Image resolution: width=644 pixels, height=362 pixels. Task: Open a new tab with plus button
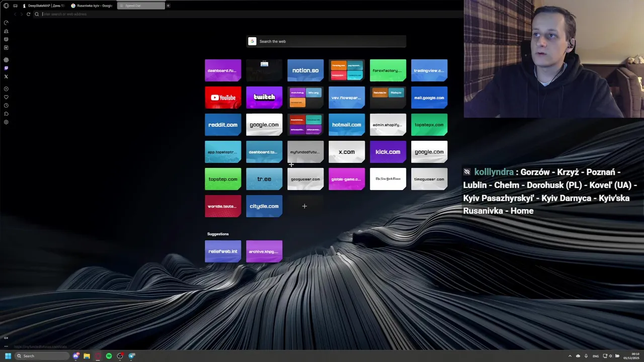tap(168, 6)
